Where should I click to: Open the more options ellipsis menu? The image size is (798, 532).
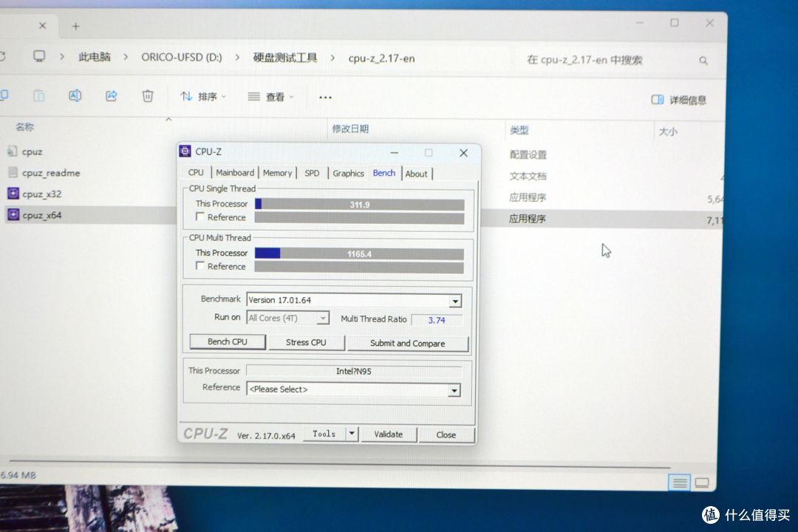point(325,98)
